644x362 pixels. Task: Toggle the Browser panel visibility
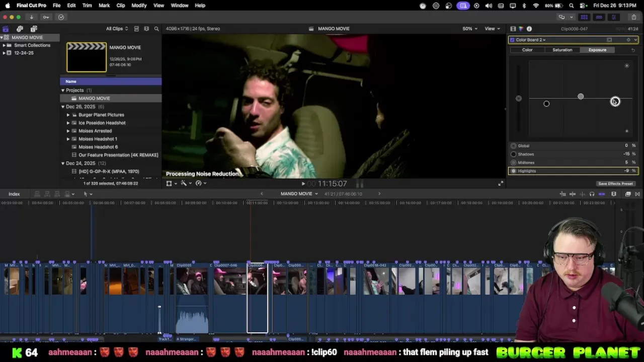pos(584,17)
